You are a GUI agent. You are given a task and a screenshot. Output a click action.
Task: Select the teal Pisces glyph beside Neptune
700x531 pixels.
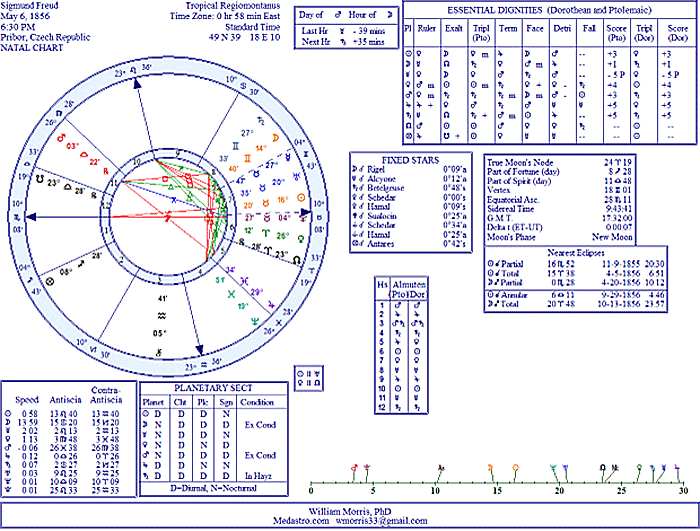coord(231,294)
